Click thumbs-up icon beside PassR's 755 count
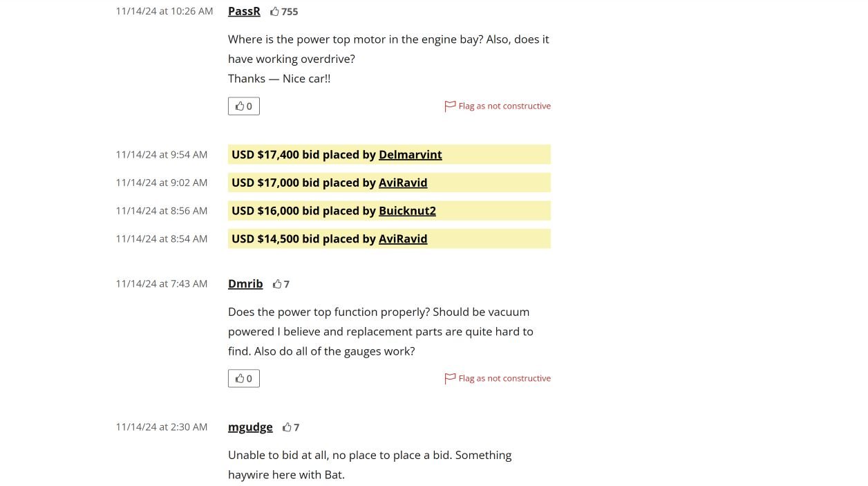The width and height of the screenshot is (868, 486). [274, 12]
